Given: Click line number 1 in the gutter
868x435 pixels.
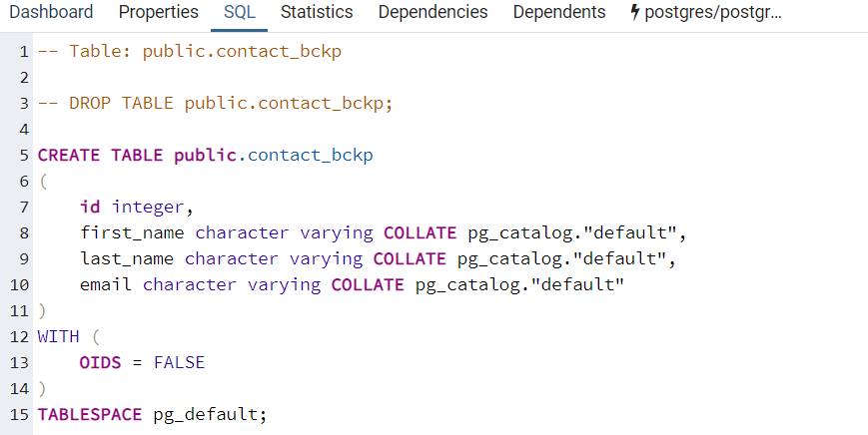Looking at the screenshot, I should pyautogui.click(x=24, y=51).
